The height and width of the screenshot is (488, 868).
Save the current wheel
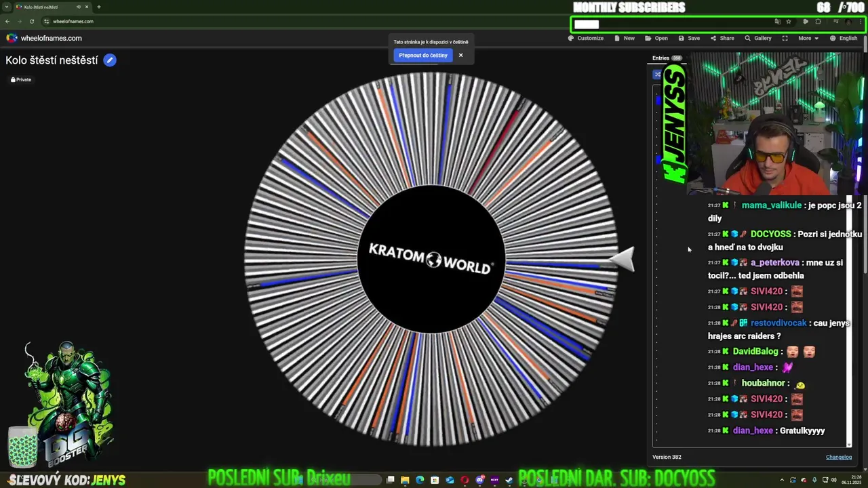click(x=689, y=38)
